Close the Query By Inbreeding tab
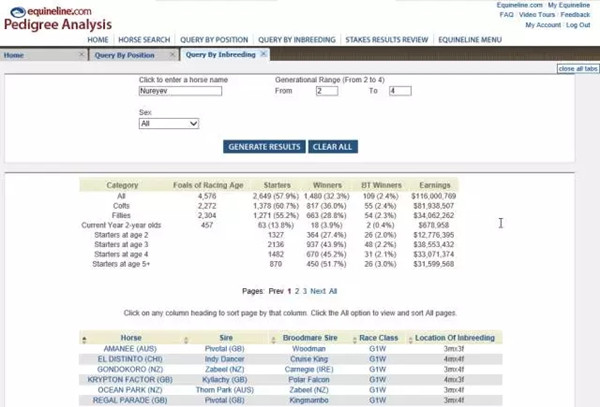The image size is (600, 407). coord(264,55)
